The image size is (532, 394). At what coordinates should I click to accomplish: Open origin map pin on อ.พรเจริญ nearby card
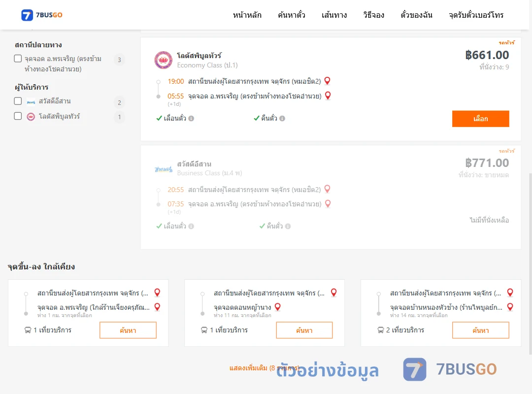click(x=158, y=292)
